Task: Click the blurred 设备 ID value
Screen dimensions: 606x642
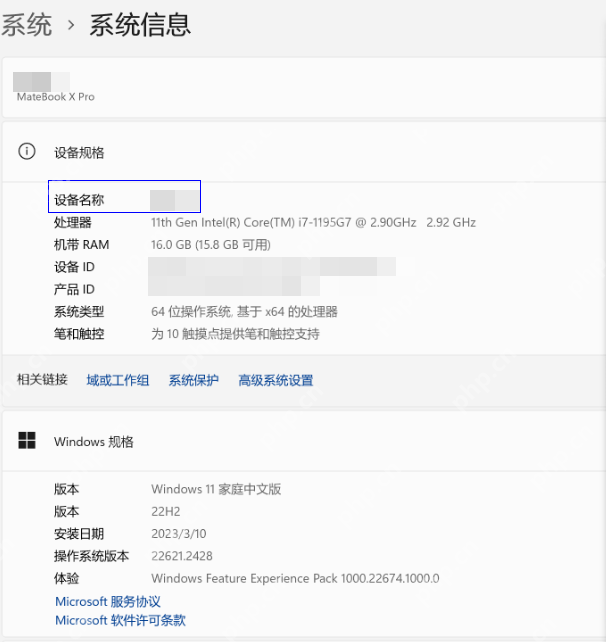Action: 272,267
